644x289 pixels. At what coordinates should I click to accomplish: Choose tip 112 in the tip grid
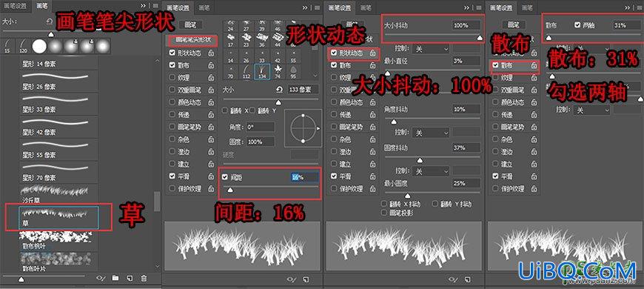pyautogui.click(x=246, y=72)
